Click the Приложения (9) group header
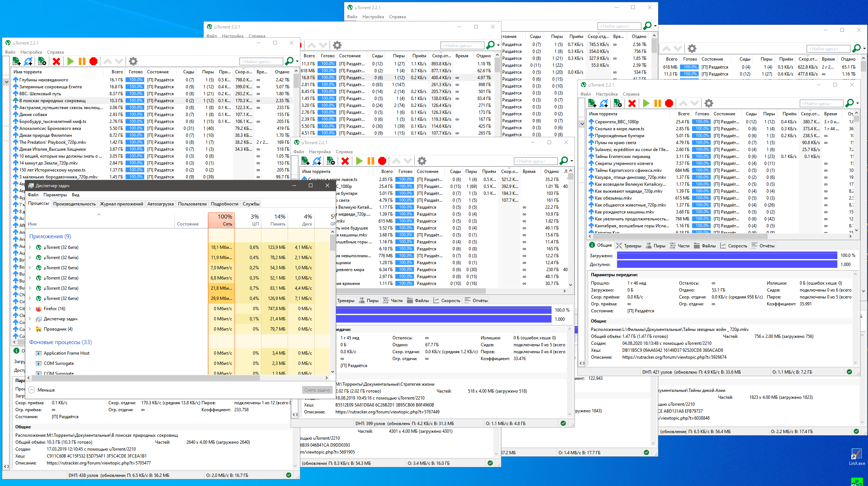Viewport: 868px width, 486px height. pos(50,236)
